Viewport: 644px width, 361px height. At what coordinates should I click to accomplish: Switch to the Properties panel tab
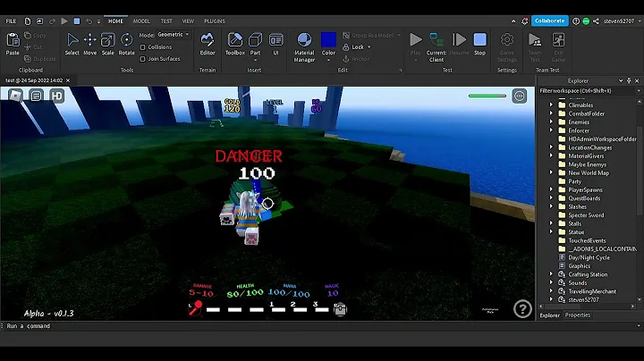pyautogui.click(x=578, y=315)
